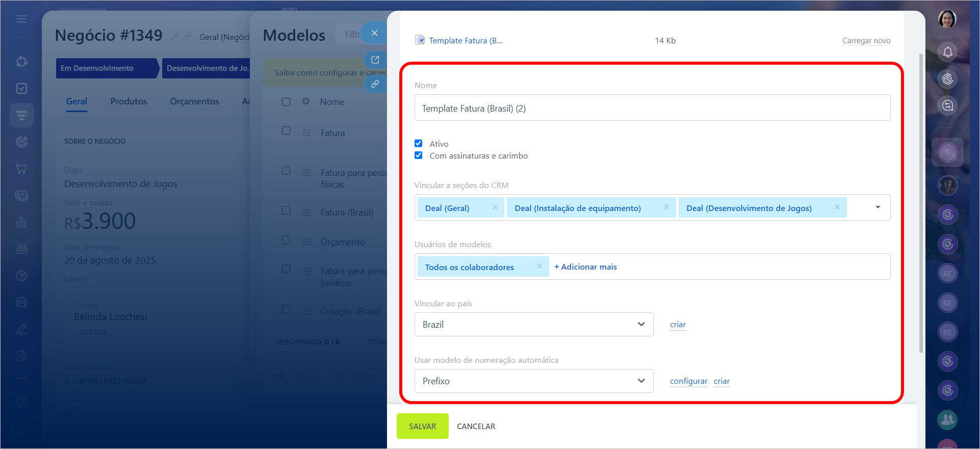The height and width of the screenshot is (449, 980).
Task: Open the Prefixo numbering template dropdown
Action: [x=533, y=381]
